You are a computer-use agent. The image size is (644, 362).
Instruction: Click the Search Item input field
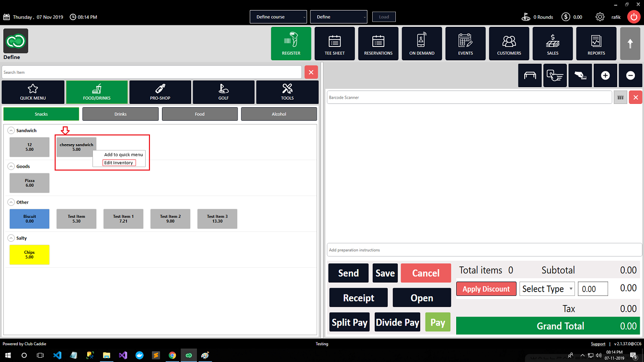152,72
